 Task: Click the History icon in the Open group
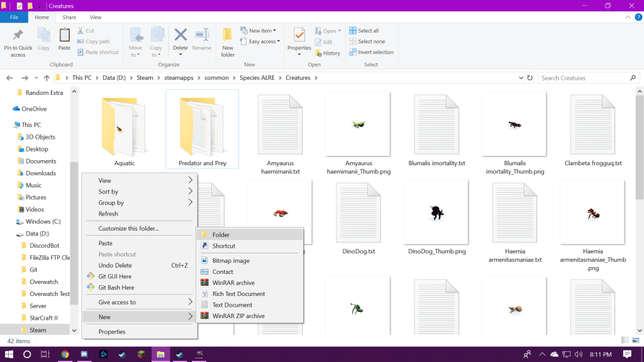pyautogui.click(x=328, y=53)
